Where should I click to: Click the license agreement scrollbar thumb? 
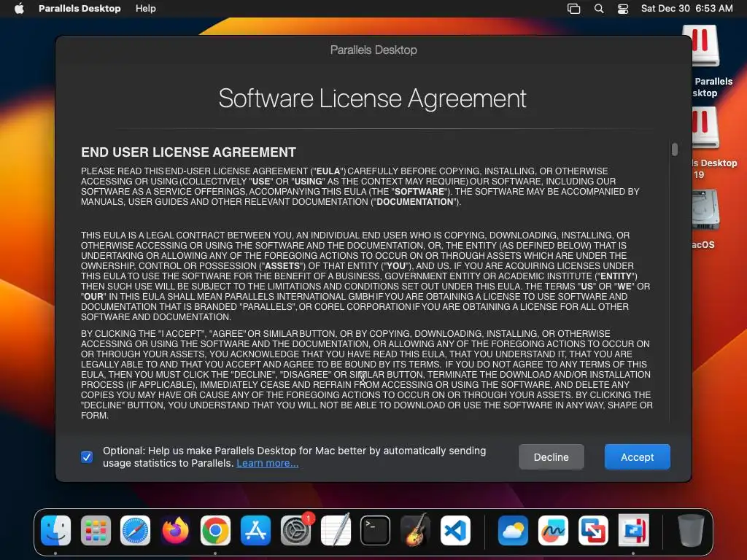coord(675,149)
